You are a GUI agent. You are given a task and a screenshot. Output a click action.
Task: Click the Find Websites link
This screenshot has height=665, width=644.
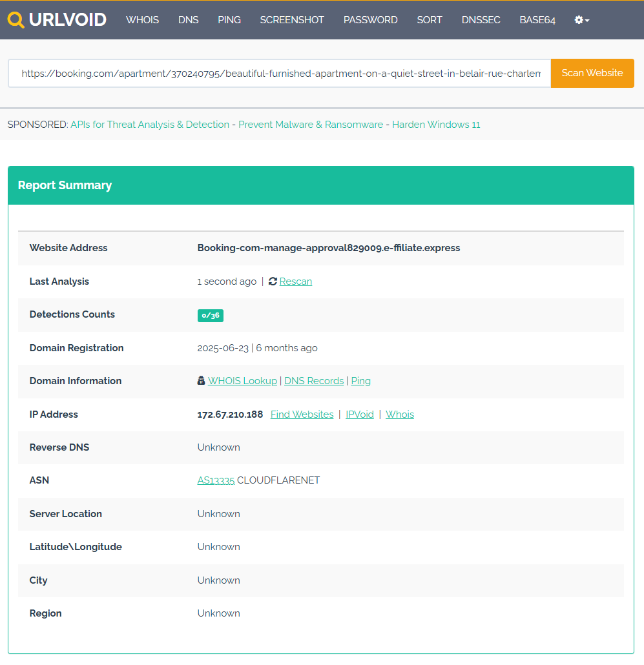[302, 414]
